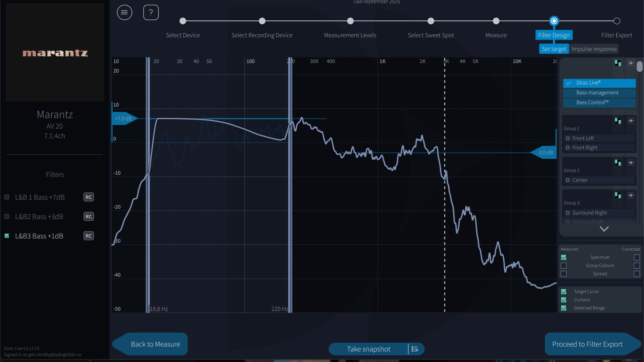Uncheck the Curtains checkbox

(x=564, y=300)
